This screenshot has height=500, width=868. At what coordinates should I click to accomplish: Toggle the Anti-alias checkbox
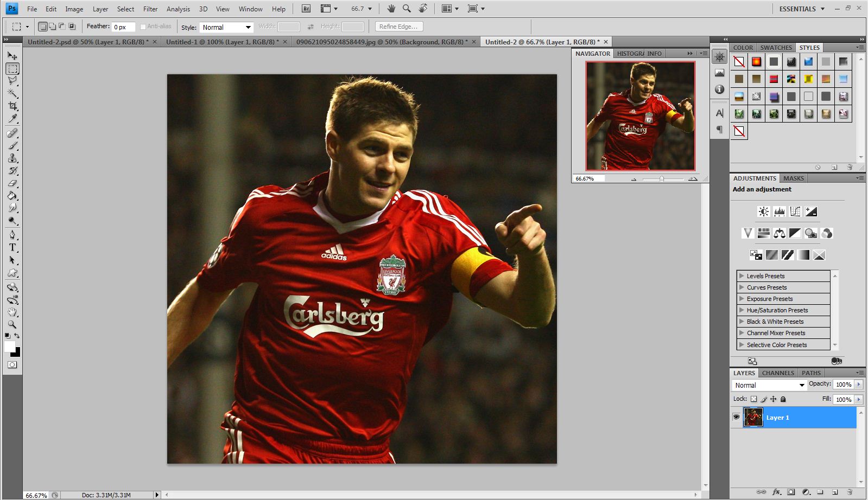pos(143,27)
